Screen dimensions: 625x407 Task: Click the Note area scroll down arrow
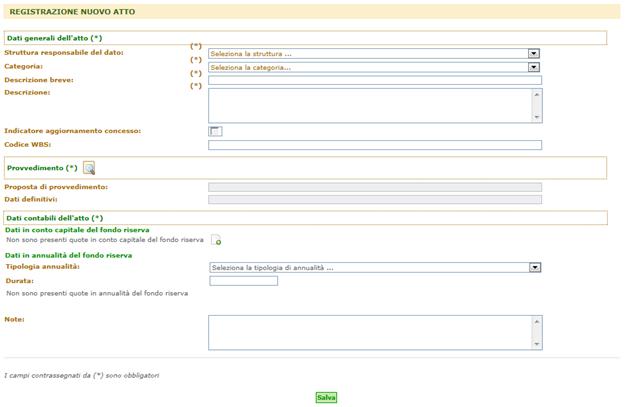(537, 344)
